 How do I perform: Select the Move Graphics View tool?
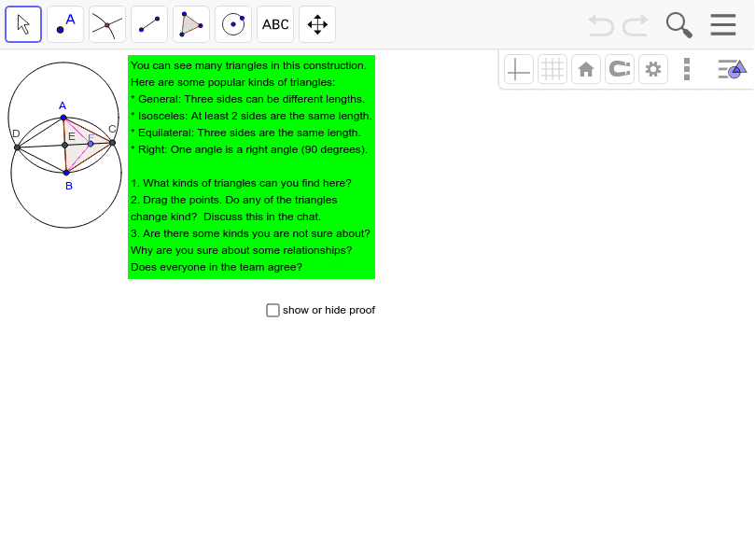tap(317, 24)
